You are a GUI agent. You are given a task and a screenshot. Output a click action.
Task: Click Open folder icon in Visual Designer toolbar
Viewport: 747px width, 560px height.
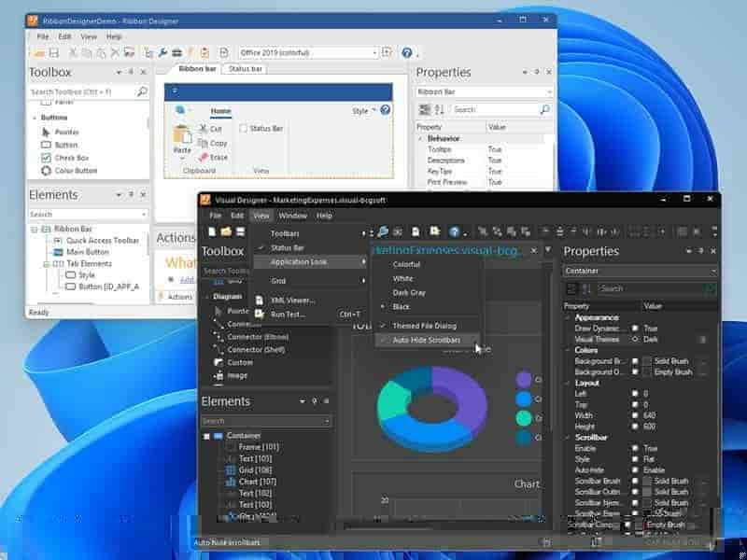[x=226, y=231]
